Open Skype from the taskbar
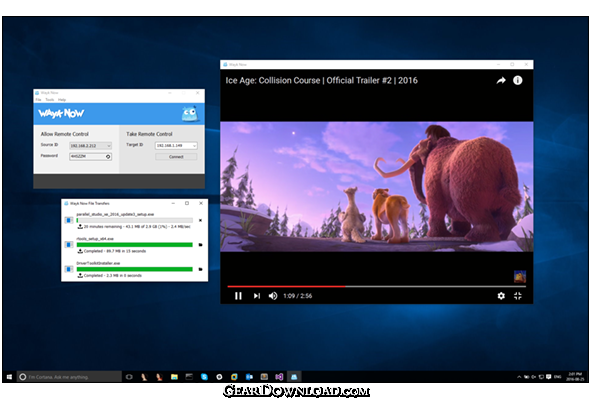This screenshot has height=399, width=592. [x=204, y=377]
